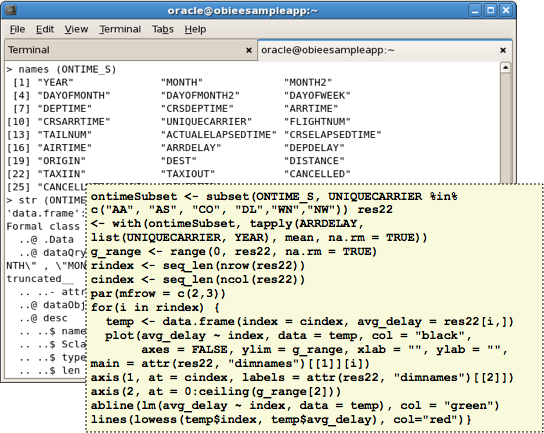Image resolution: width=544 pixels, height=433 pixels.
Task: Maximize the terminal window
Action: pyautogui.click(x=491, y=10)
